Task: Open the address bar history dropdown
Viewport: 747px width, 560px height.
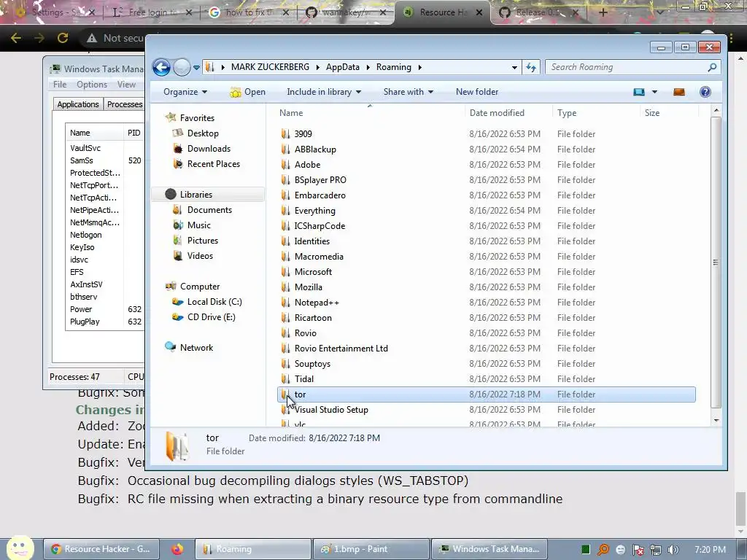Action: (514, 68)
